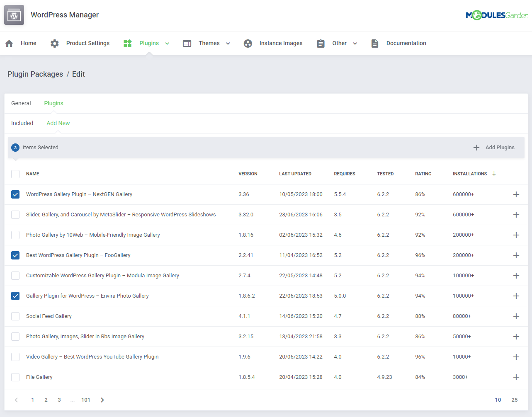Viewport: 532px width, 417px height.
Task: Add NextGEN Gallery with its plus icon
Action: coord(516,194)
